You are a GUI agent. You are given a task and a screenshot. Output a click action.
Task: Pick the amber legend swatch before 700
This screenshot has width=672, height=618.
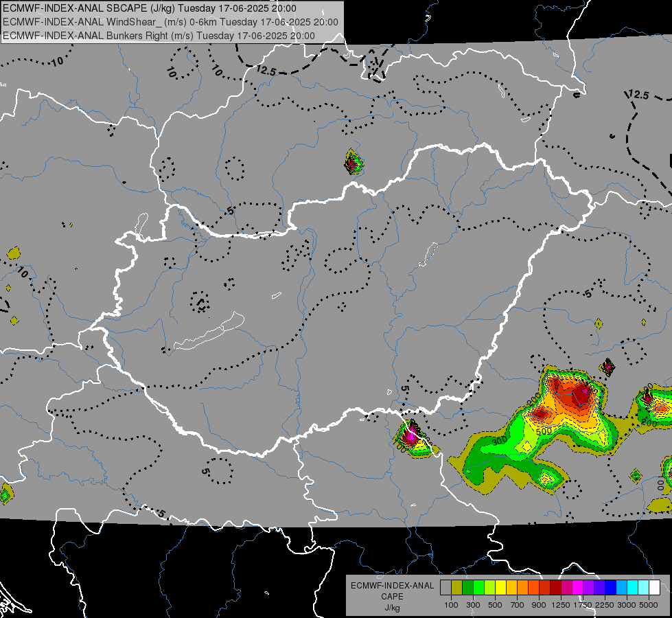(x=511, y=588)
